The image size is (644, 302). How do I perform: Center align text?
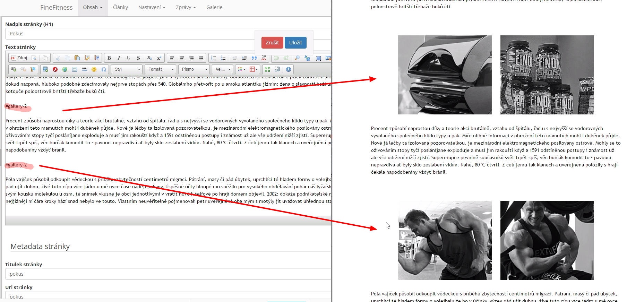(x=182, y=58)
